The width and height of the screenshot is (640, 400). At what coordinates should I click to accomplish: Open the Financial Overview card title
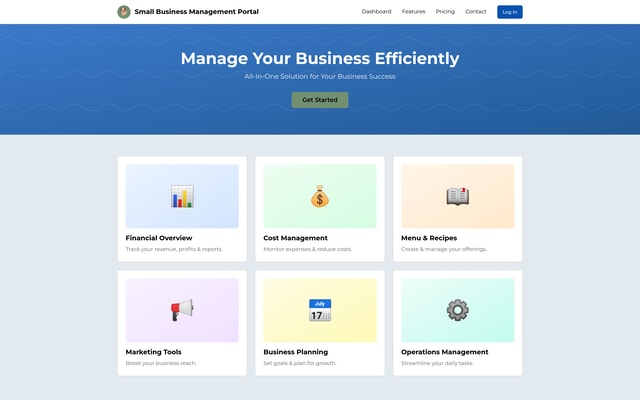[159, 238]
